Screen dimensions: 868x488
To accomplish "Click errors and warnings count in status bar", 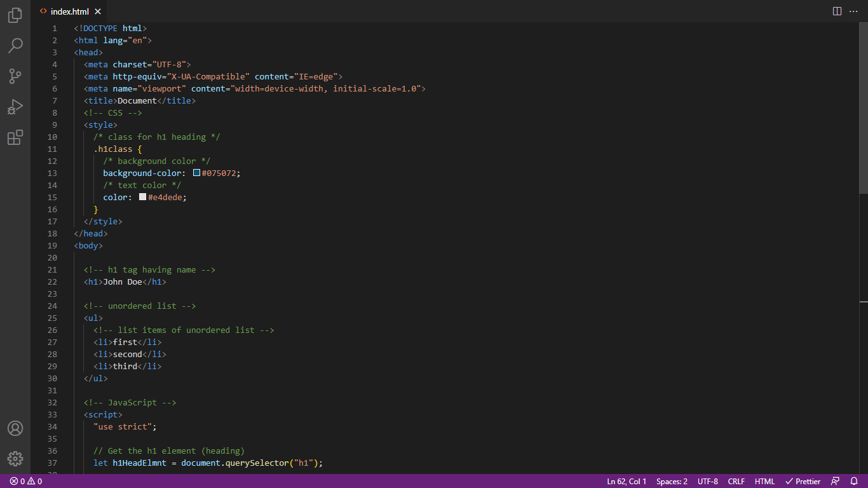I will (26, 482).
